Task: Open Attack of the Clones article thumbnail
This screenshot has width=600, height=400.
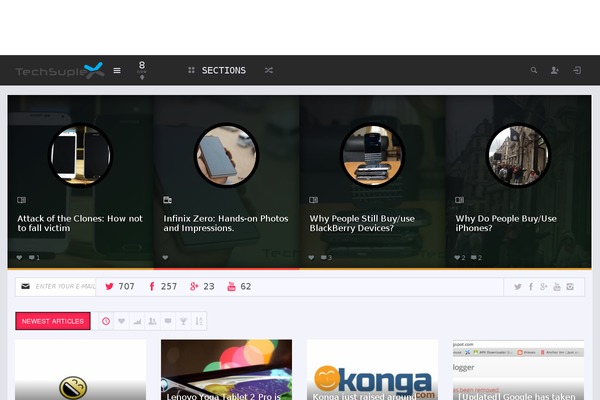Action: [80, 155]
